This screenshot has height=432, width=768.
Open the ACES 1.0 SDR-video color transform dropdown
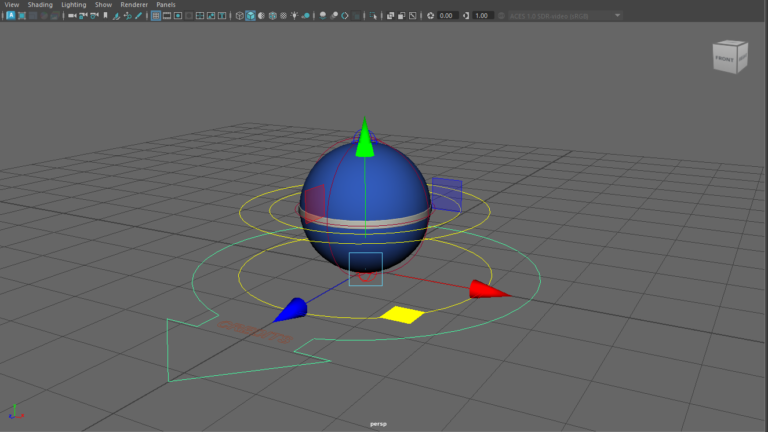pyautogui.click(x=565, y=16)
